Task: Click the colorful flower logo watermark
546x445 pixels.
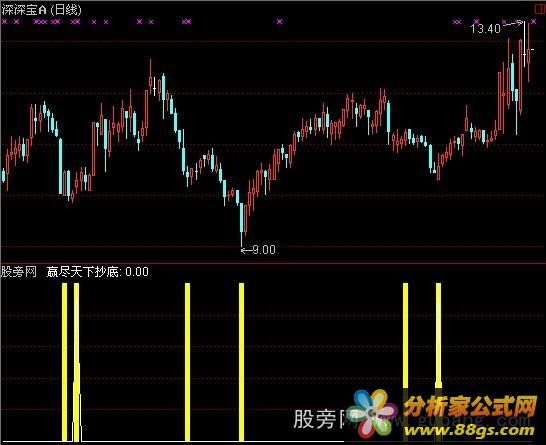Action: (x=374, y=414)
